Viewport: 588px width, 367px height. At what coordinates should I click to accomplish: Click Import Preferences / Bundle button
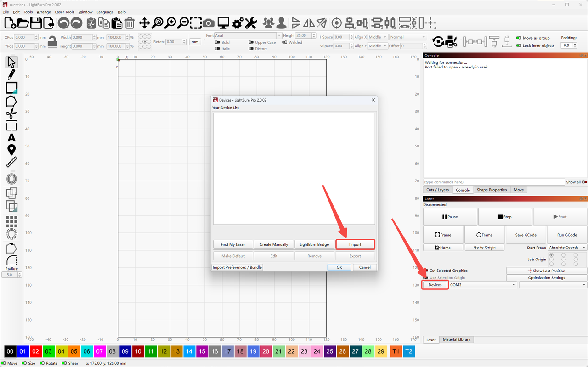tap(237, 267)
